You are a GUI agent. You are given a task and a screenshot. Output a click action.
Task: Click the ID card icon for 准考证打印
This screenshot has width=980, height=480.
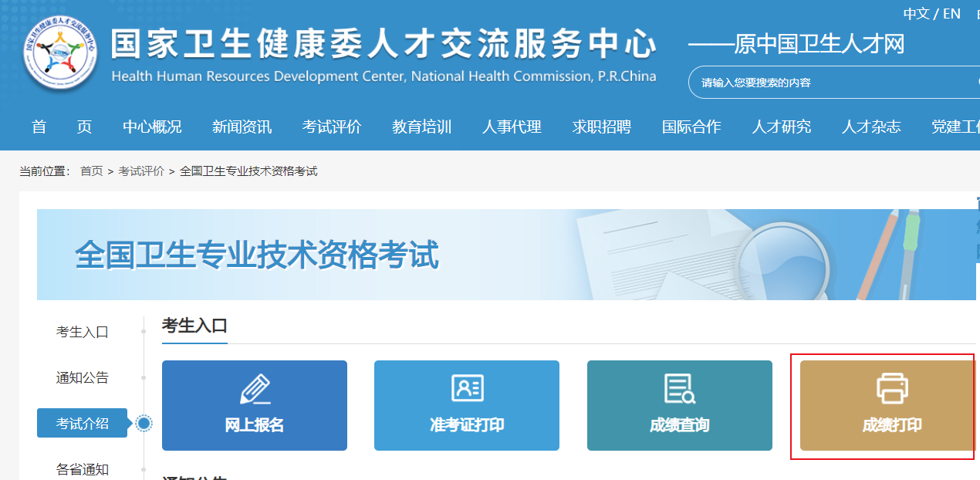point(467,388)
